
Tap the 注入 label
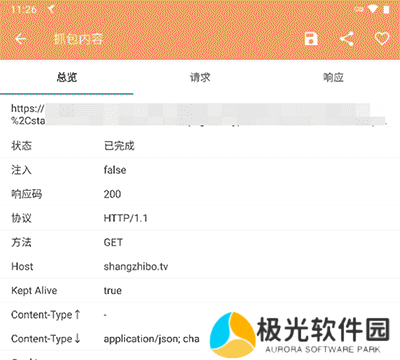pos(21,170)
